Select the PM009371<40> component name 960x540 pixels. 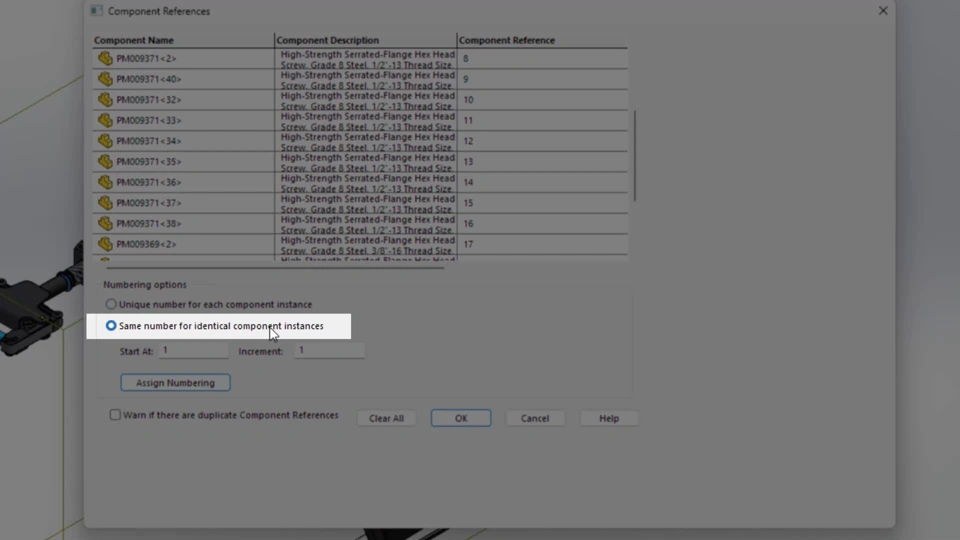[149, 79]
